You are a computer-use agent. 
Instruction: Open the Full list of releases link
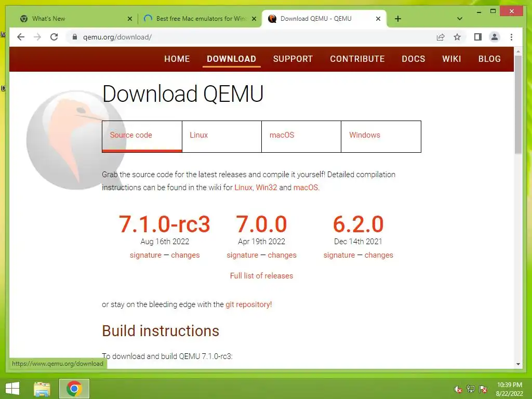pos(262,276)
